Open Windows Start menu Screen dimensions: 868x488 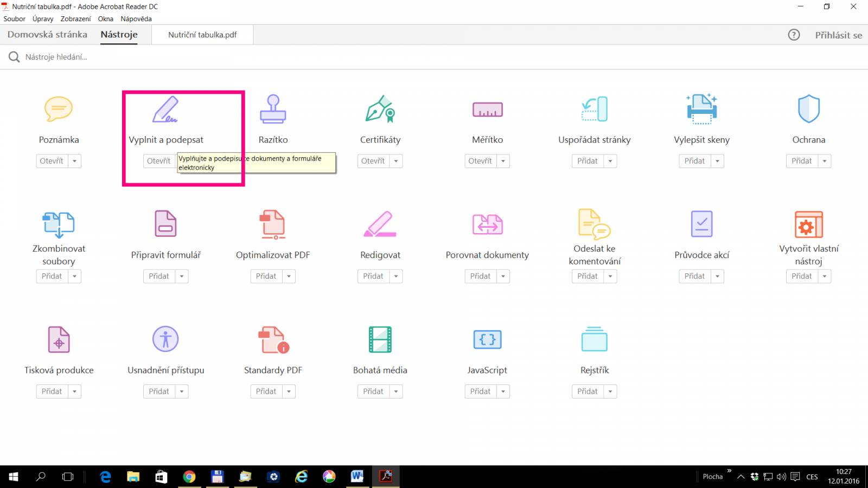coord(14,477)
